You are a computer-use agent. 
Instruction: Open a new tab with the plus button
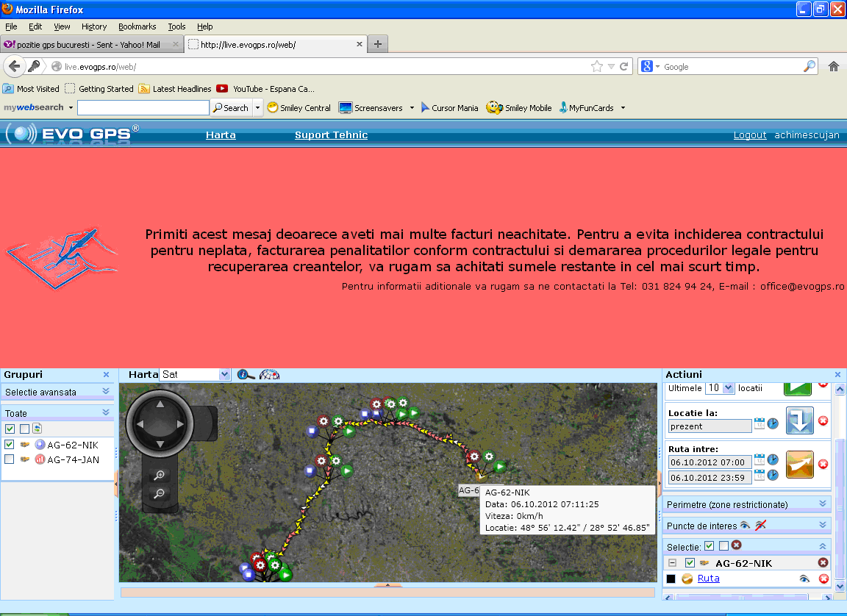point(378,44)
